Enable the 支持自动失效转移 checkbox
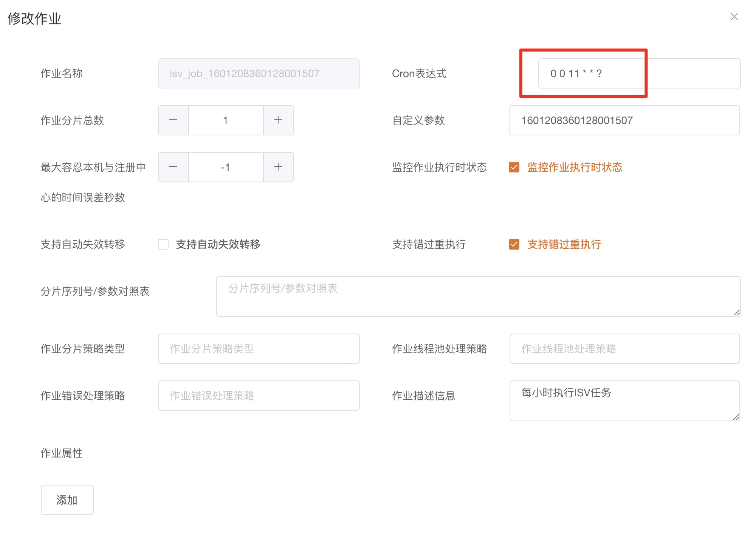The image size is (756, 540). tap(163, 244)
